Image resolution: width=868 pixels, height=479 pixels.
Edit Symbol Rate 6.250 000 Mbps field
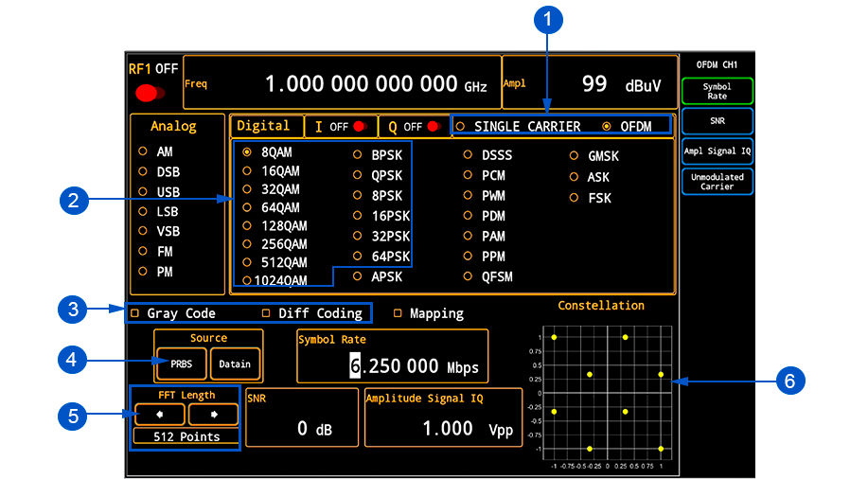pyautogui.click(x=393, y=356)
